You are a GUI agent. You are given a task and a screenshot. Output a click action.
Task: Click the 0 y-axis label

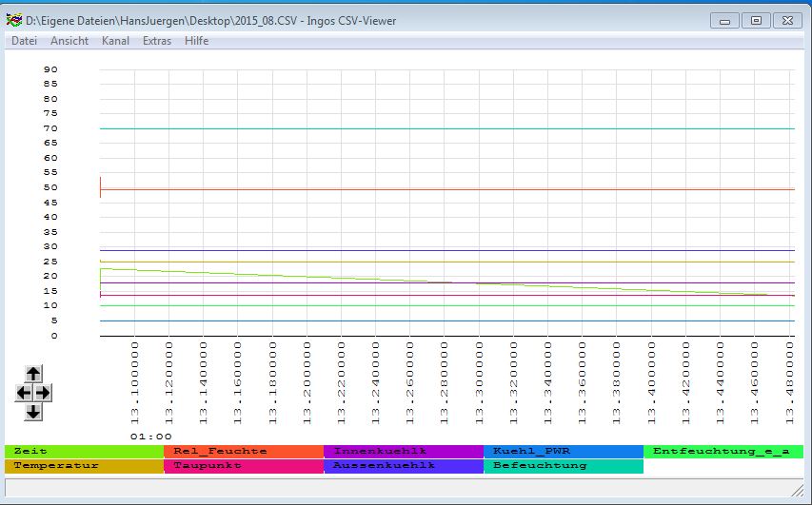point(54,336)
